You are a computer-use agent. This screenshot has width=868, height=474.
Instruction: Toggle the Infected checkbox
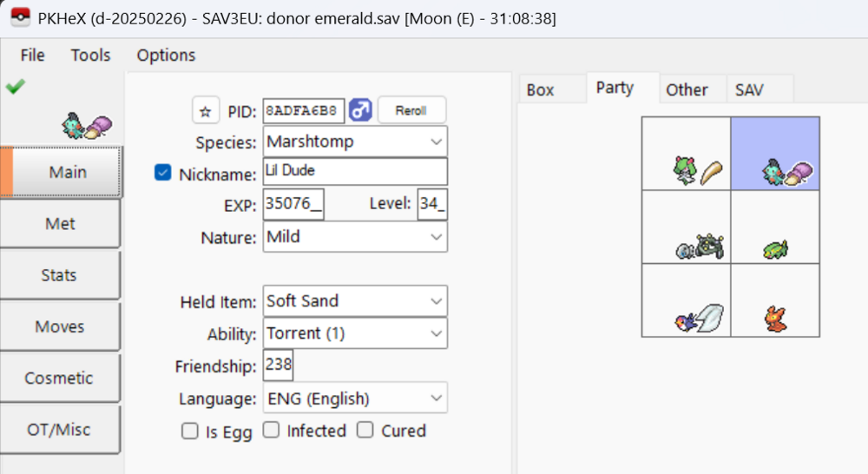[x=272, y=430]
